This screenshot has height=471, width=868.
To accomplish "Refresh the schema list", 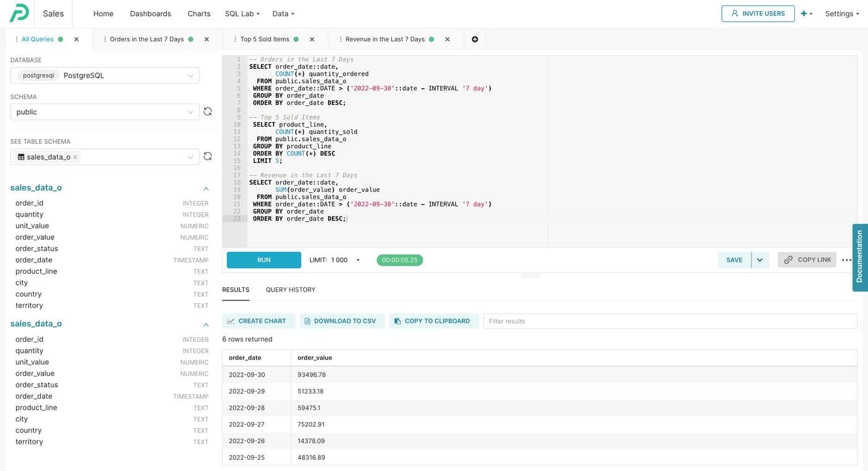I will (208, 112).
